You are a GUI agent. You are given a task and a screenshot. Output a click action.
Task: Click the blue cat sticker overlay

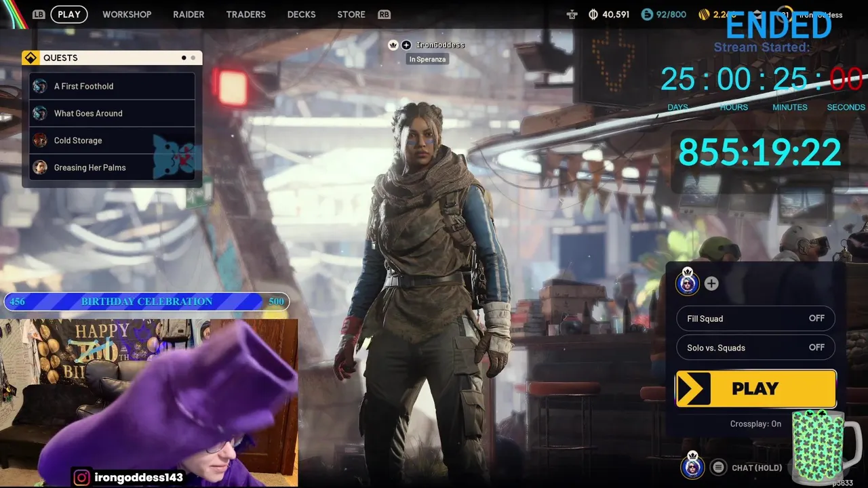coord(174,157)
